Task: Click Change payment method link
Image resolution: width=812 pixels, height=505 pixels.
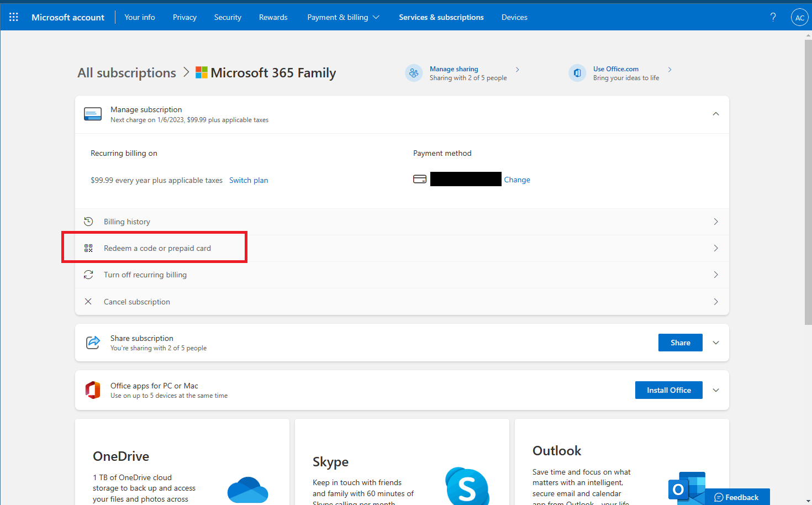Action: pos(517,180)
